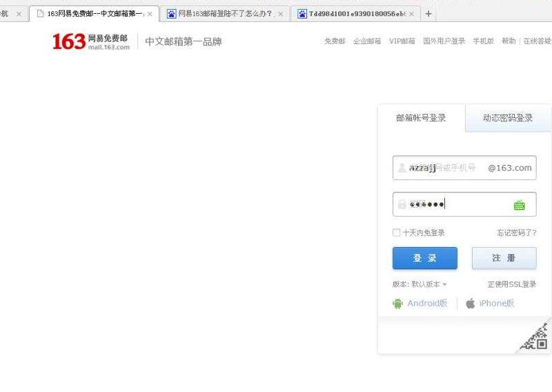Click the padlock icon in password field
552x392 pixels.
[402, 204]
